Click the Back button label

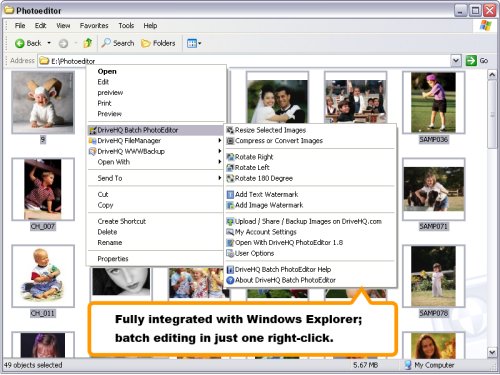tap(34, 43)
